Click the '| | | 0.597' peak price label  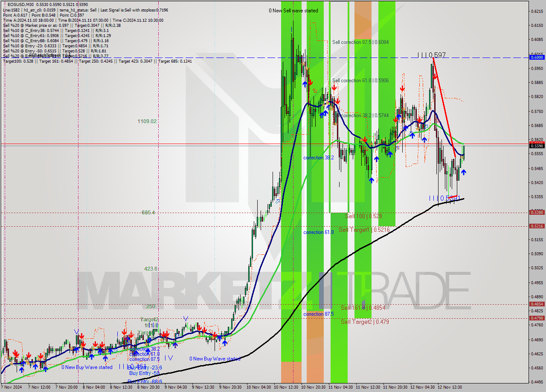tap(432, 55)
